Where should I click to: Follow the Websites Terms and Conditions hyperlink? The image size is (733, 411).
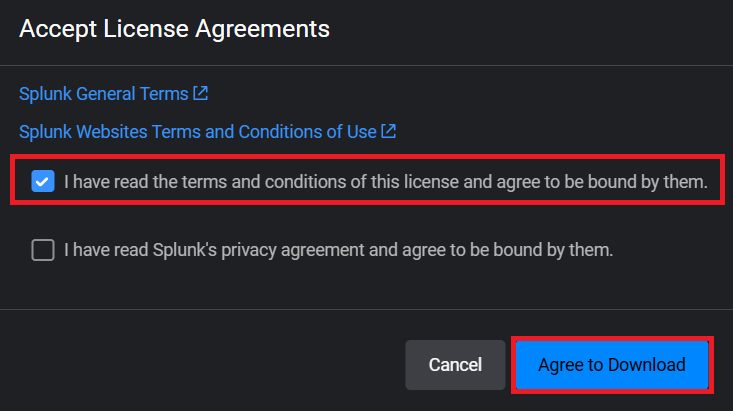pos(198,131)
